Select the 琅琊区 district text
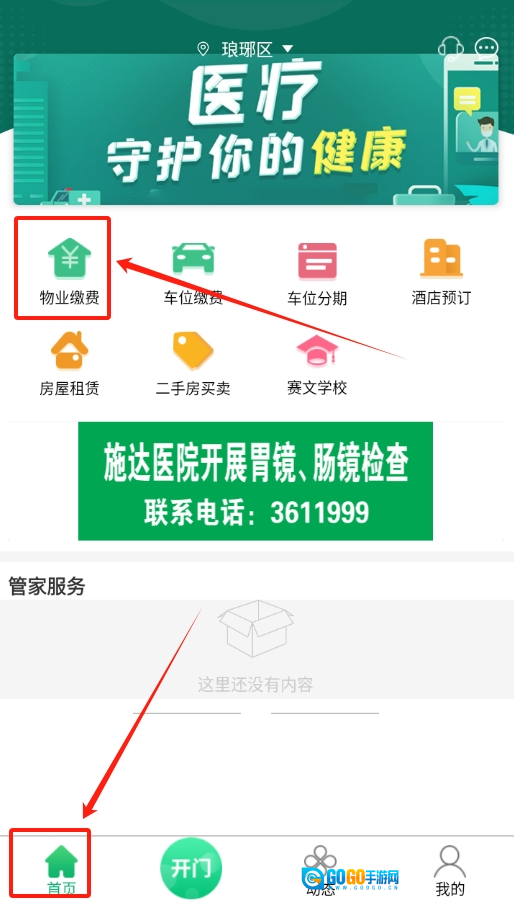Viewport: 514px width, 900px height. [x=247, y=49]
